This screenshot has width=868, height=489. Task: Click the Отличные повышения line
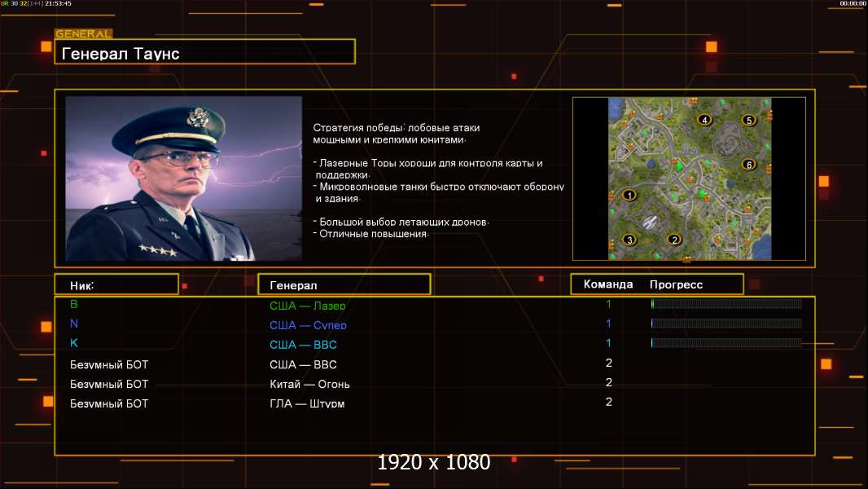(x=370, y=234)
